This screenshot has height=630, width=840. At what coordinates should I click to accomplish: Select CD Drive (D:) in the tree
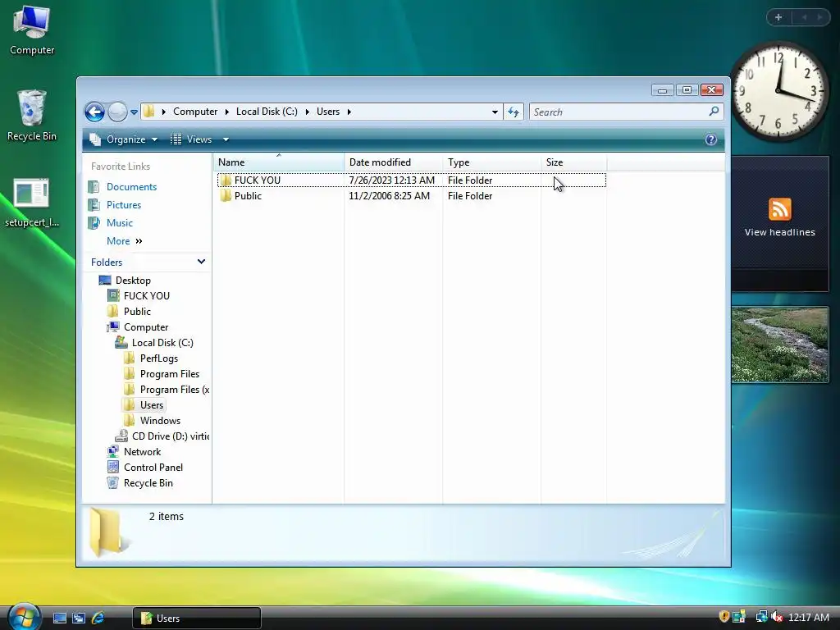tap(171, 436)
